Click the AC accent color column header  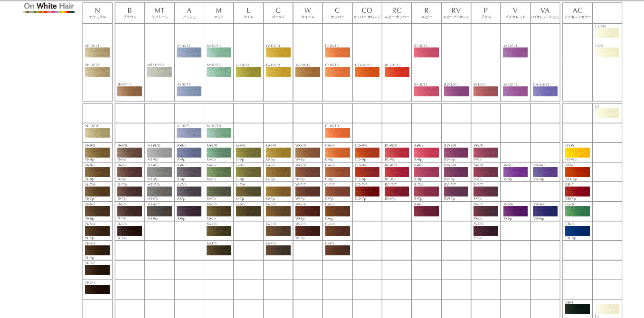[577, 13]
